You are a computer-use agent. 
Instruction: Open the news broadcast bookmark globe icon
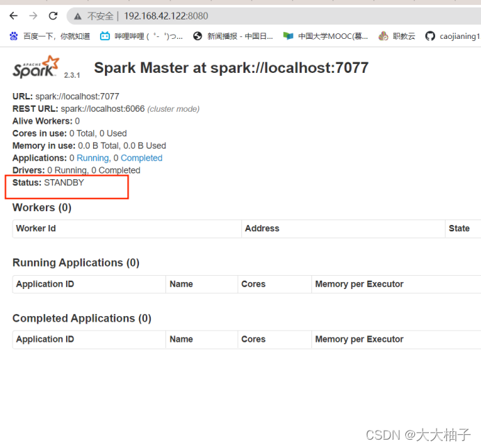click(197, 36)
